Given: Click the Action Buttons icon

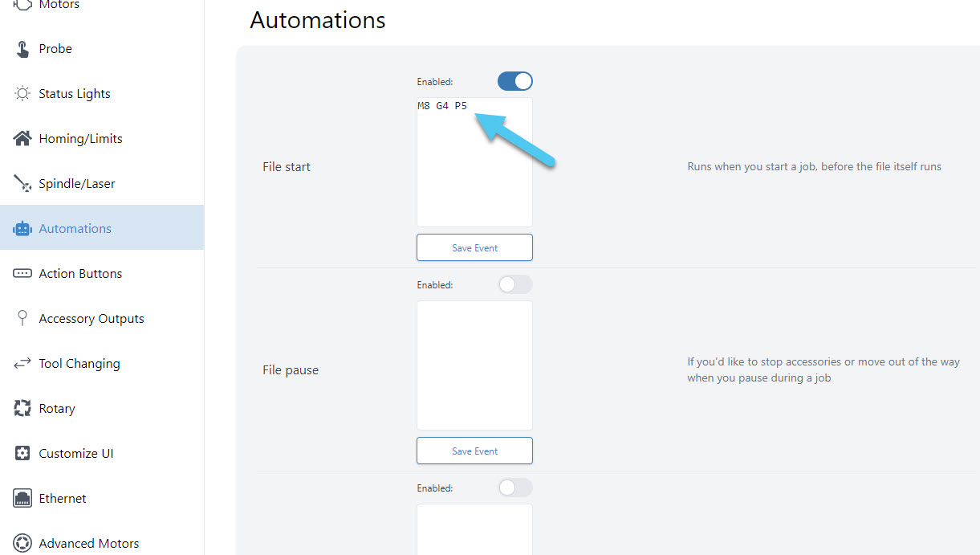Looking at the screenshot, I should click(22, 274).
